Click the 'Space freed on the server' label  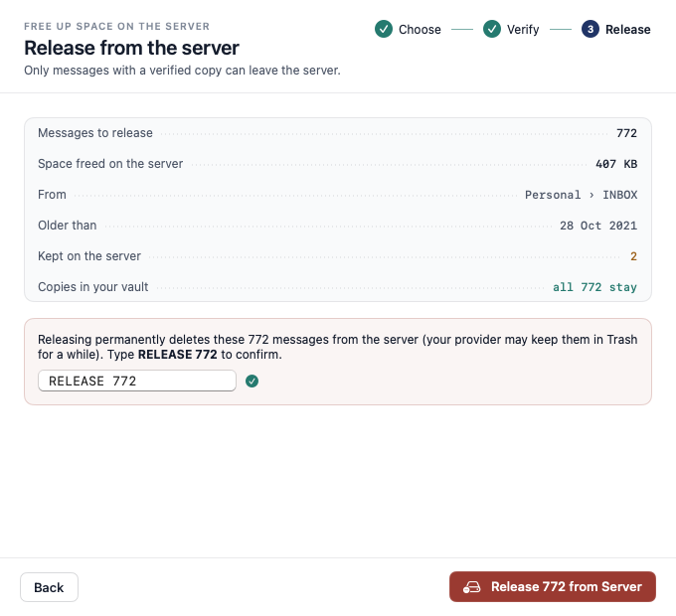[110, 164]
